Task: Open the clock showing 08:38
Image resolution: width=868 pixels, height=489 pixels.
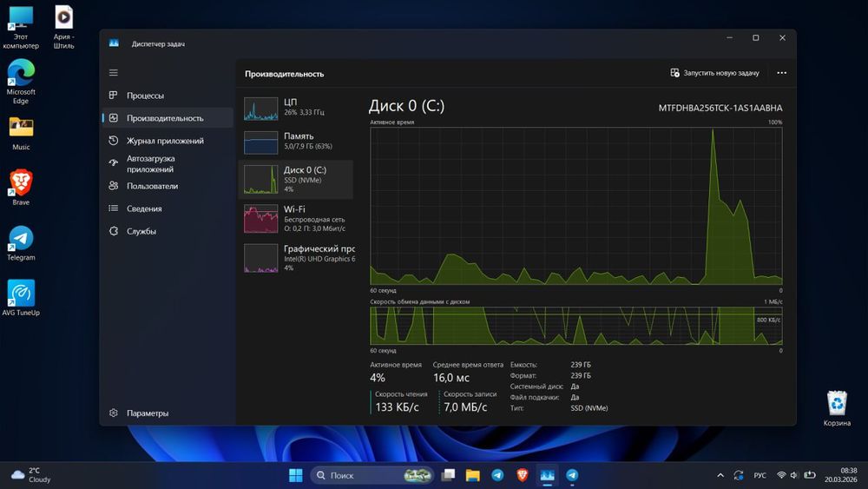Action: point(840,475)
